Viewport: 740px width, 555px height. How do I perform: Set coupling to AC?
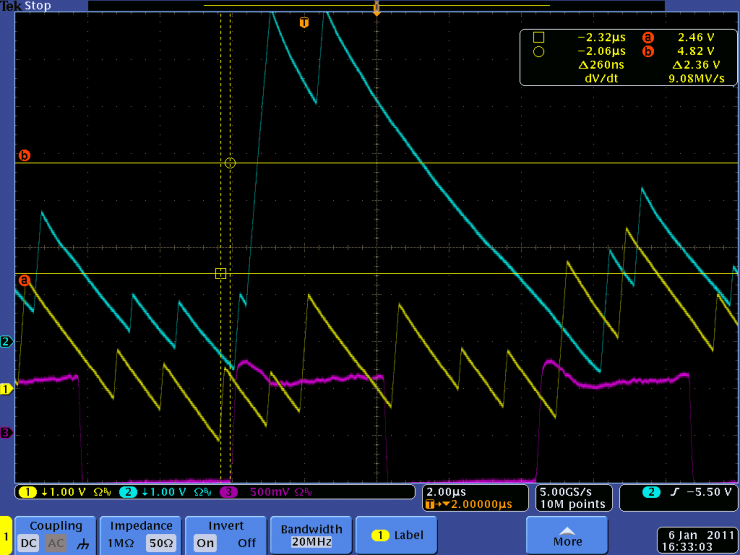coord(58,543)
